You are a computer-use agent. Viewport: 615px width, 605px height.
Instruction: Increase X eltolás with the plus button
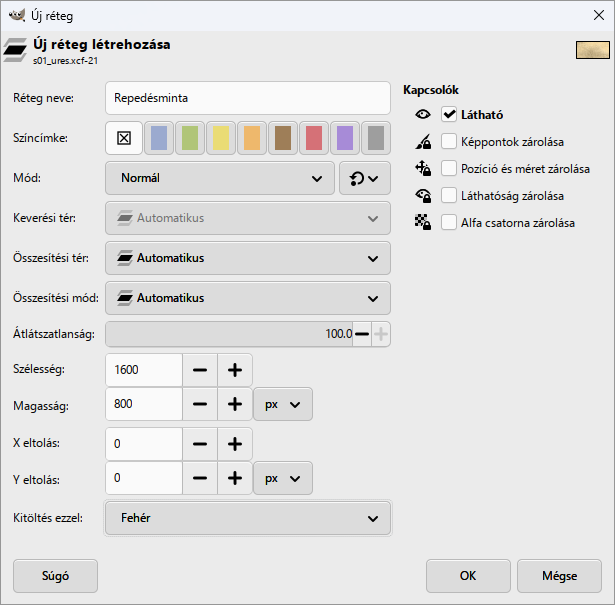coord(235,444)
